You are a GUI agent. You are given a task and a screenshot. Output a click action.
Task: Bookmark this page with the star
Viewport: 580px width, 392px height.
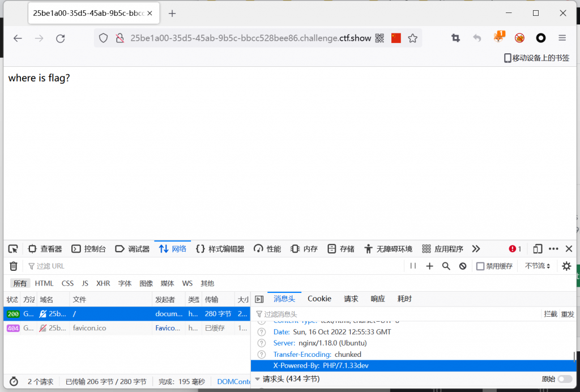pos(413,38)
